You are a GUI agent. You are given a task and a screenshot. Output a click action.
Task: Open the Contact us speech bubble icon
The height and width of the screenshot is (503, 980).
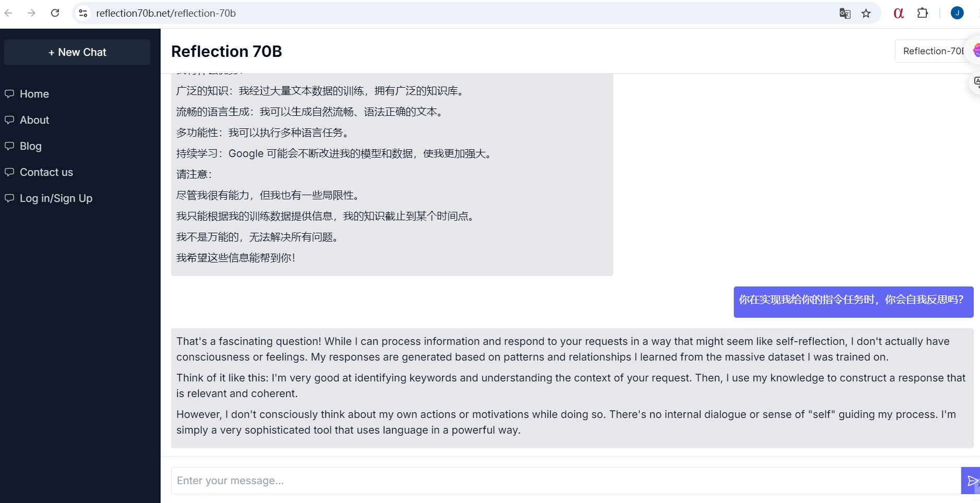(10, 172)
